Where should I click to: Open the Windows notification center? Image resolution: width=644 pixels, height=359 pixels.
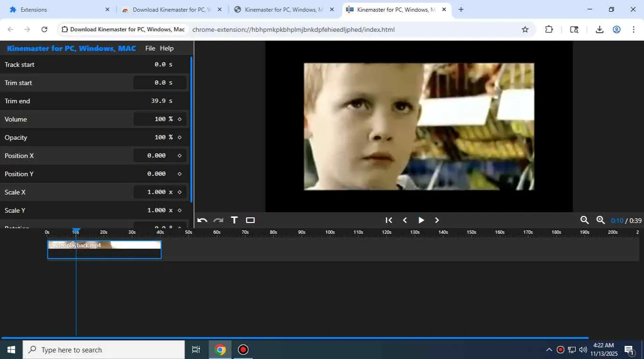click(629, 350)
